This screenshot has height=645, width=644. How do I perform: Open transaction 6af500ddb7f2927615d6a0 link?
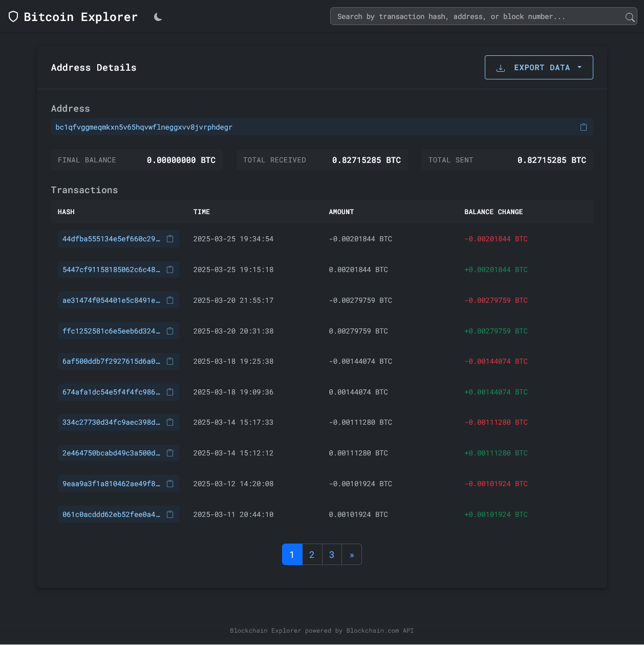[x=111, y=361]
